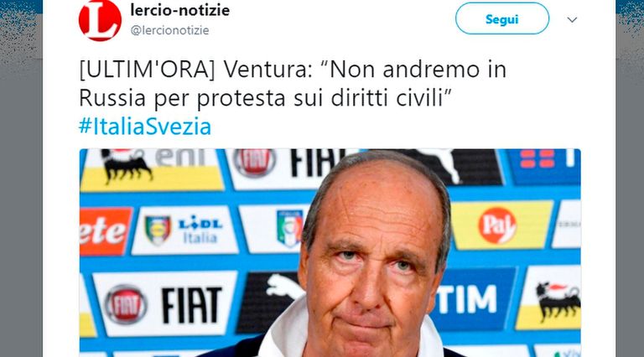Screen dimensions: 644x357
Task: Click the red Pai logo
Action: point(497,225)
